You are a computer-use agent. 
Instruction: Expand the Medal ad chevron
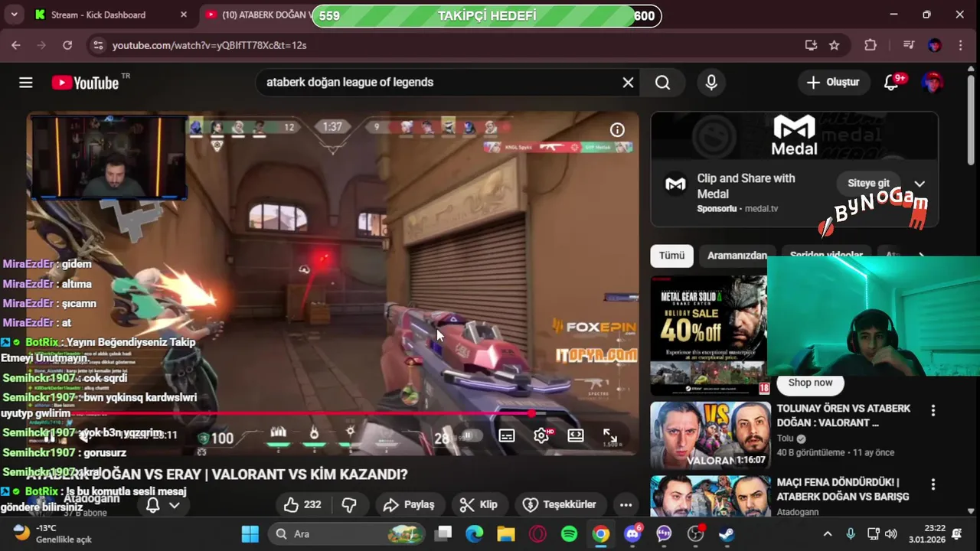(x=920, y=184)
